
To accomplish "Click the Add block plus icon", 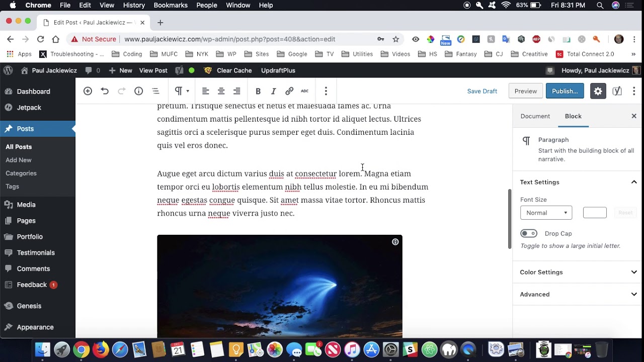I will point(88,91).
